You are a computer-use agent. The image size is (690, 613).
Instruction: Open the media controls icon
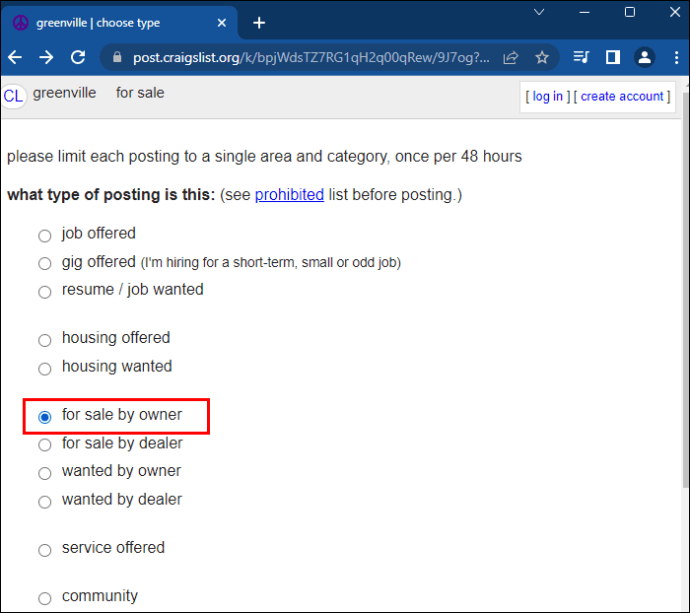[581, 57]
